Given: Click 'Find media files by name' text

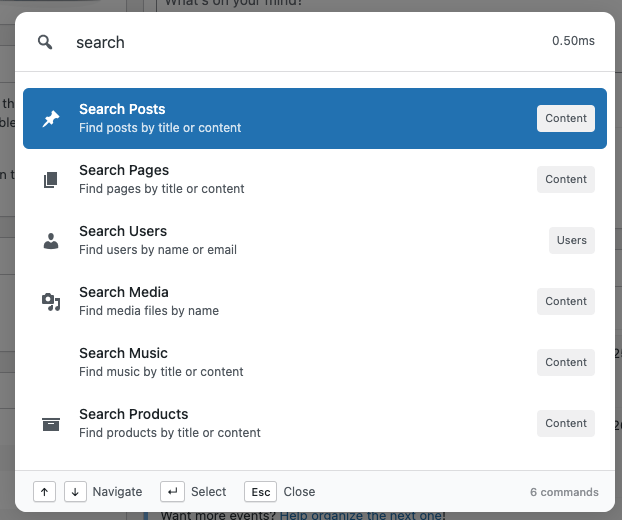Looking at the screenshot, I should (149, 311).
